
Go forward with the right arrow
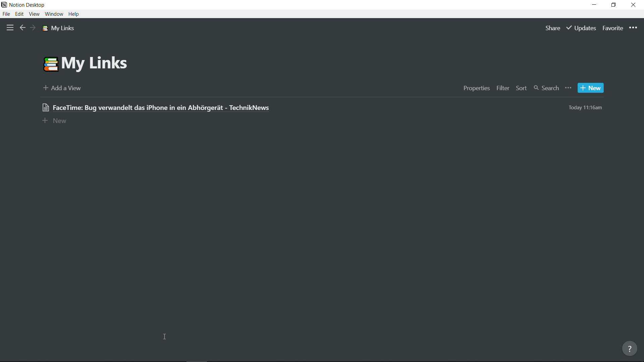click(x=33, y=28)
